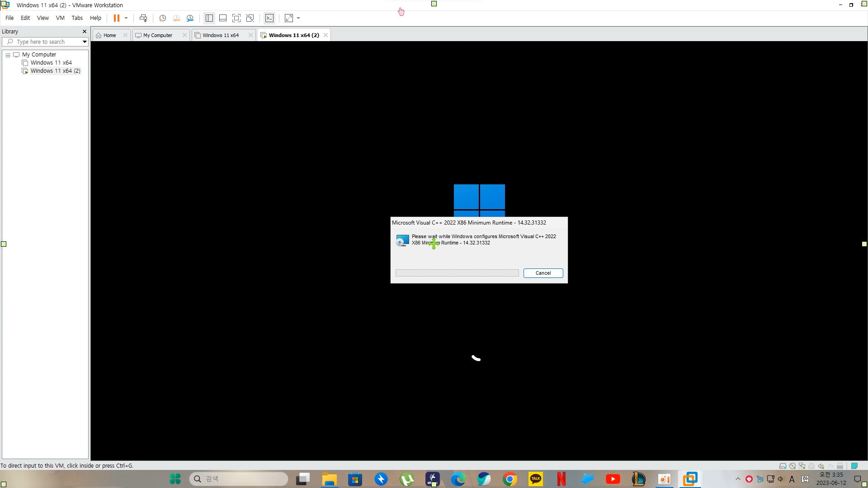Click the system volume tray icon

pyautogui.click(x=781, y=479)
